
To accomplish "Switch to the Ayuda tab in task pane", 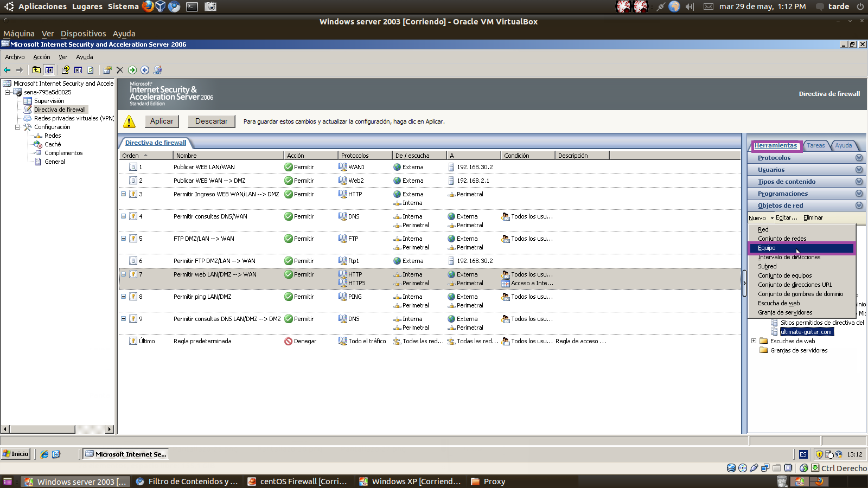I will pyautogui.click(x=844, y=145).
